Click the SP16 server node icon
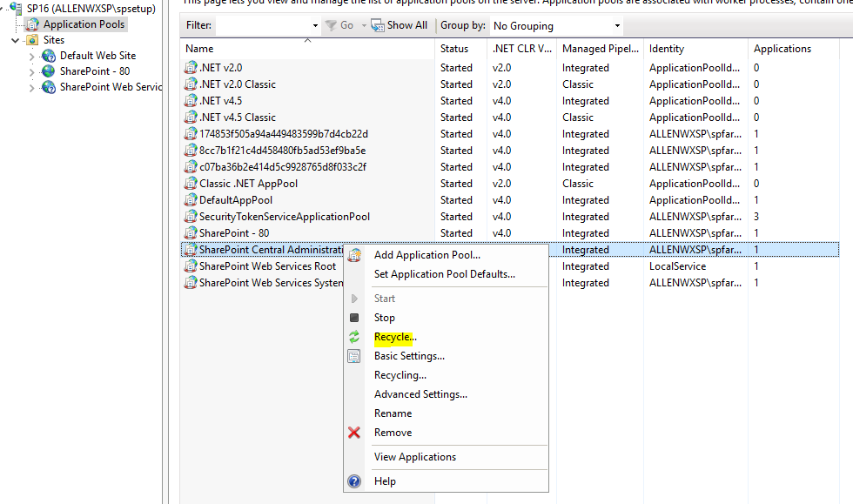The width and height of the screenshot is (853, 504). coord(17,8)
